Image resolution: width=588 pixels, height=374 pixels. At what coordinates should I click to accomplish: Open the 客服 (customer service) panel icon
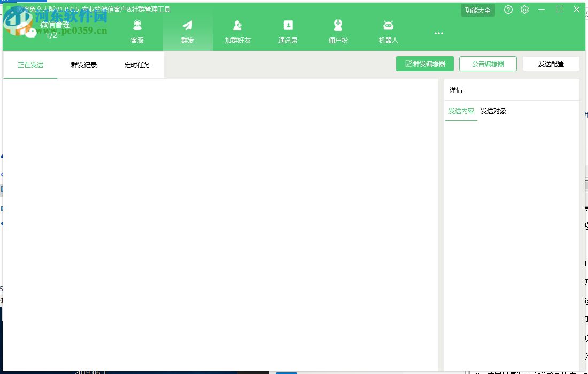(x=137, y=28)
